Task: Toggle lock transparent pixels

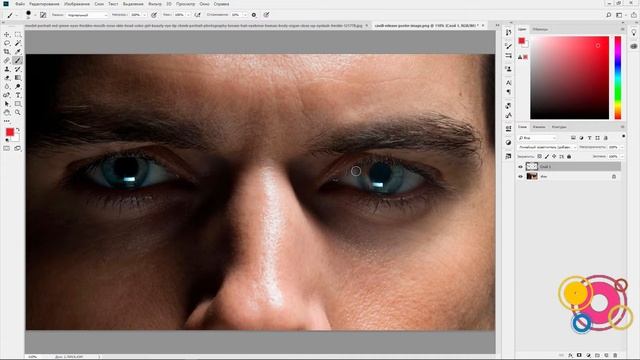Action: tap(540, 156)
